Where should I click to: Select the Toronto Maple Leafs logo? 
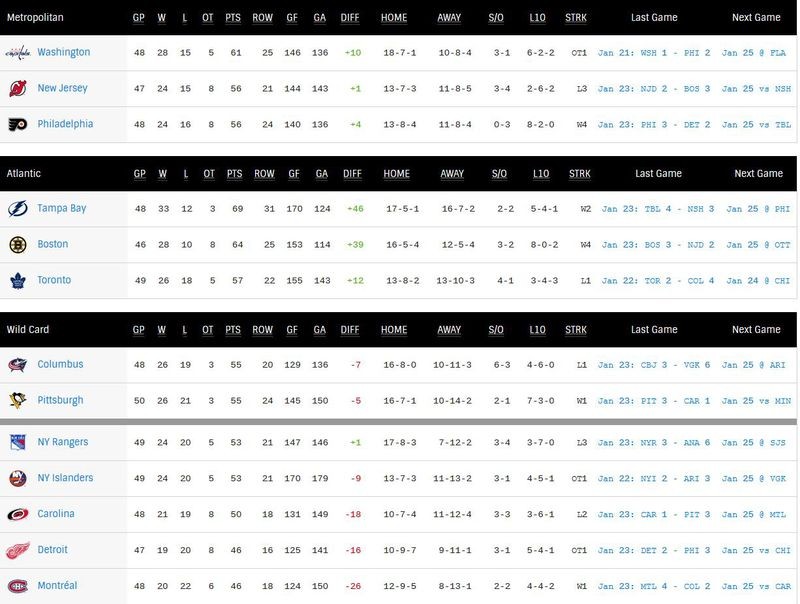[x=19, y=281]
